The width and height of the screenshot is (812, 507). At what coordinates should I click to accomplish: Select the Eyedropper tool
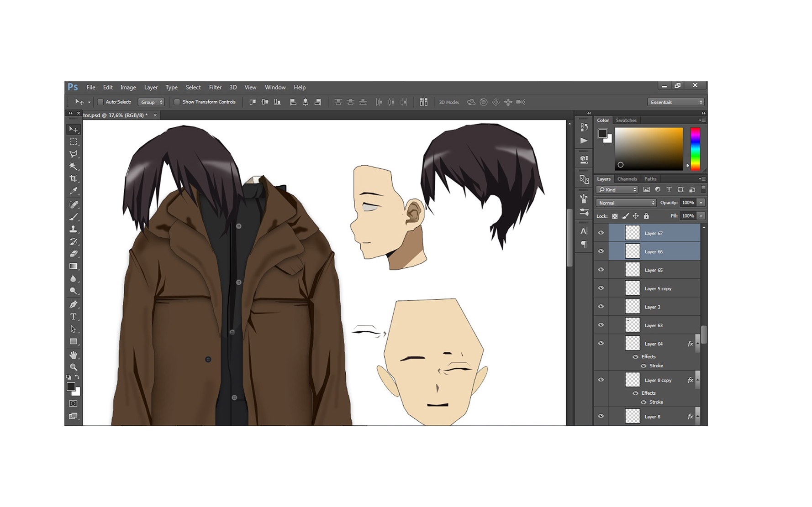tap(74, 191)
